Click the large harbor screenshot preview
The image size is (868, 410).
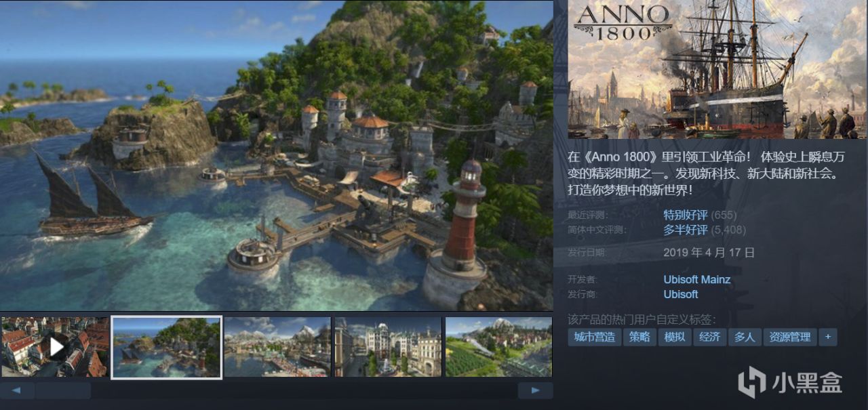[276, 155]
